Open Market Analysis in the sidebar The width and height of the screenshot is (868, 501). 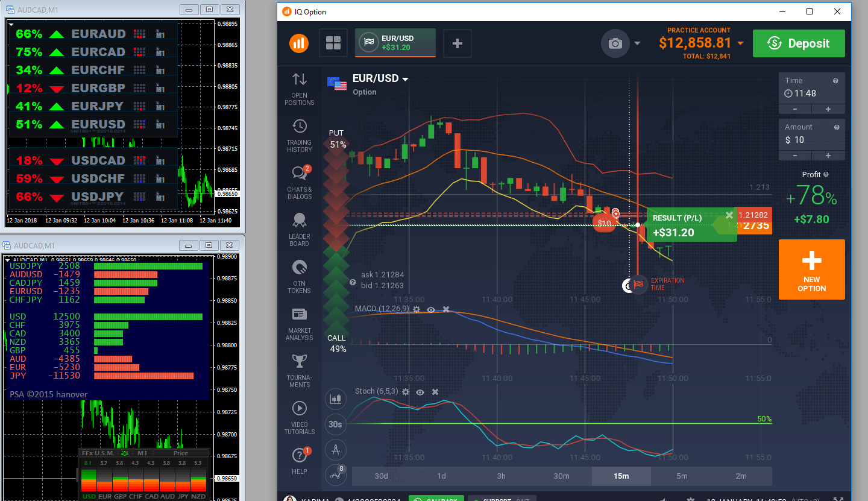pyautogui.click(x=300, y=324)
